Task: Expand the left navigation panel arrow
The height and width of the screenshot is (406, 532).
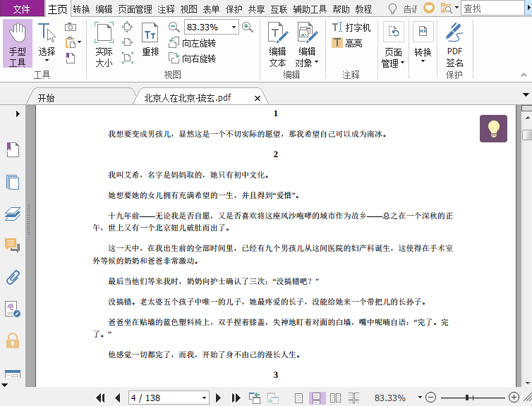Action: [x=18, y=114]
